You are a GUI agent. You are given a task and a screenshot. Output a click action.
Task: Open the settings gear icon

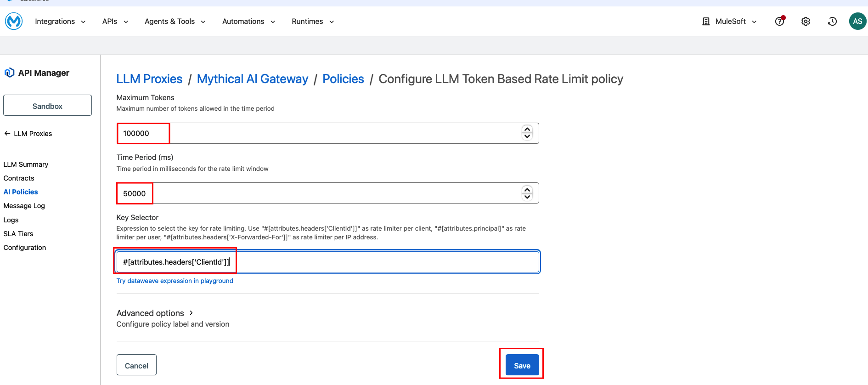(806, 21)
